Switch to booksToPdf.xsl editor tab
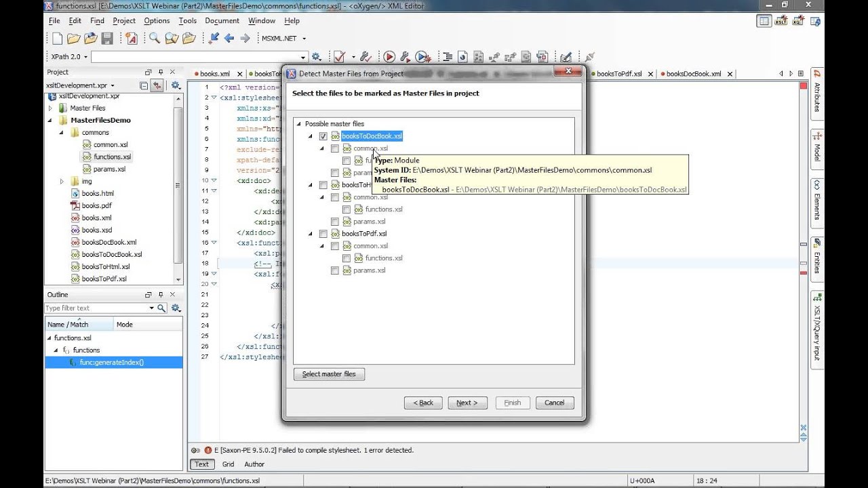The image size is (868, 488). tap(618, 74)
